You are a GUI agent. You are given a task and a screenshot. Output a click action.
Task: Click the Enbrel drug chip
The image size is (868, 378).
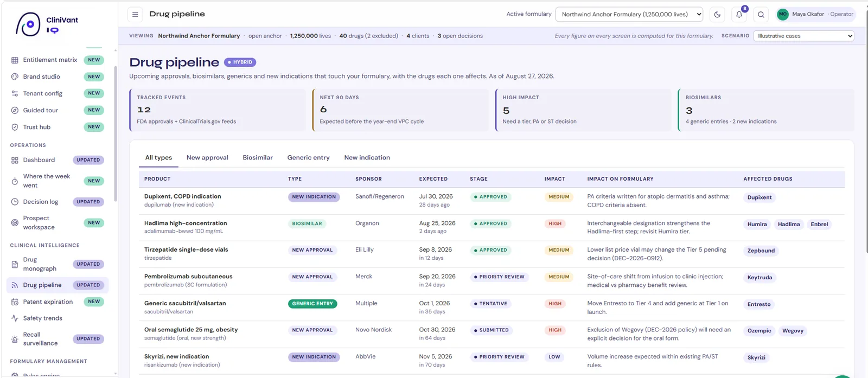819,225
